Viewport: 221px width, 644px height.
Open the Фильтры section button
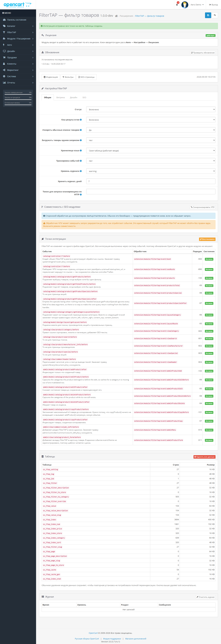point(68,77)
